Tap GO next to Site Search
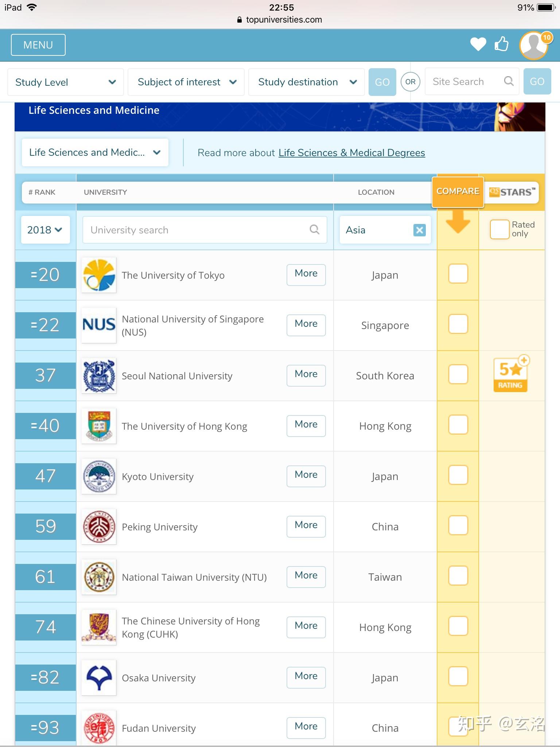 point(537,81)
